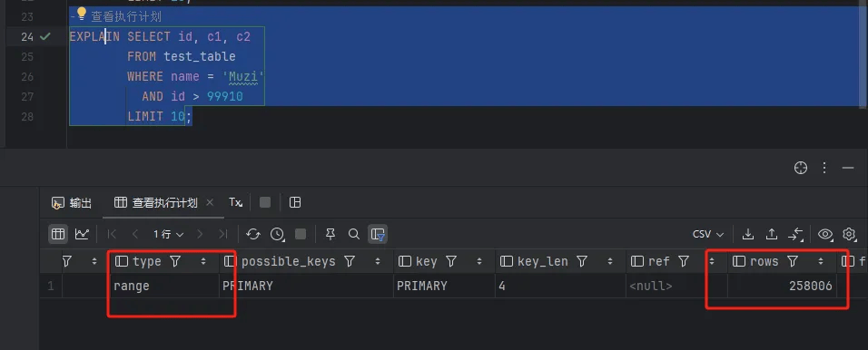The width and height of the screenshot is (868, 350).
Task: Sort by the key column arrows
Action: pyautogui.click(x=480, y=261)
